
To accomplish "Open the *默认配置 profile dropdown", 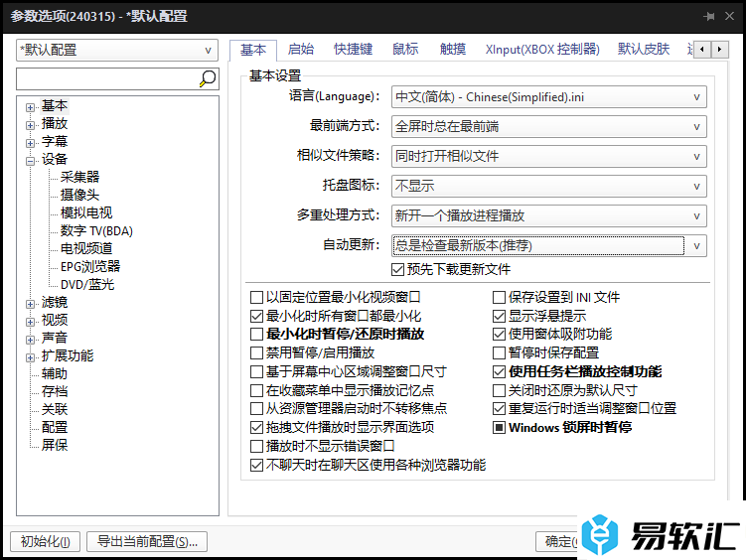I will tap(117, 50).
